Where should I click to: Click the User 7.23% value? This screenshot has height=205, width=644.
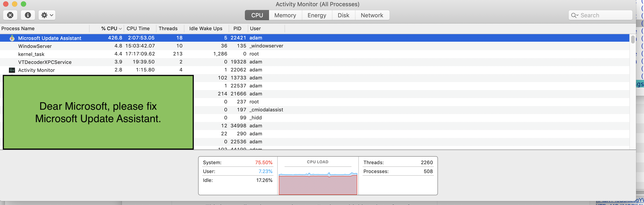[265, 171]
